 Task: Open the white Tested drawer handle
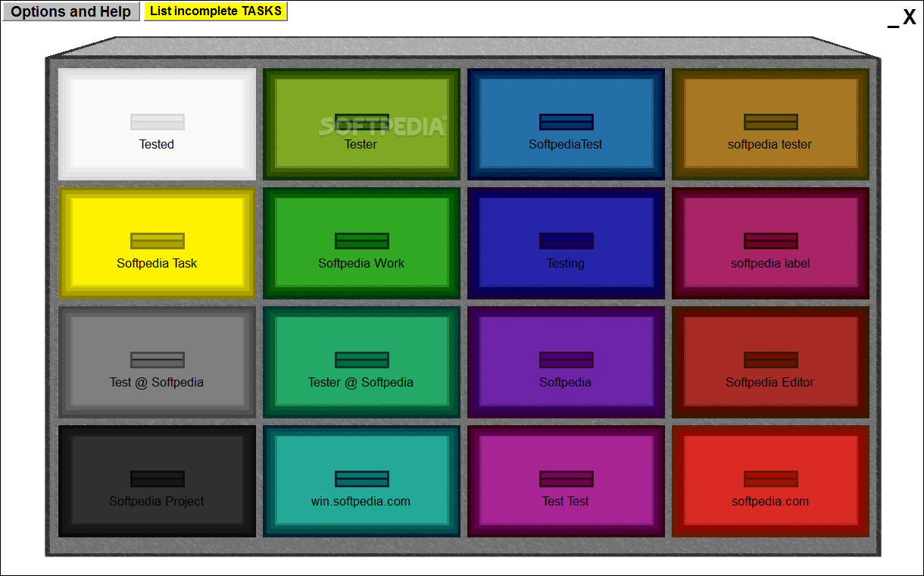[x=158, y=122]
